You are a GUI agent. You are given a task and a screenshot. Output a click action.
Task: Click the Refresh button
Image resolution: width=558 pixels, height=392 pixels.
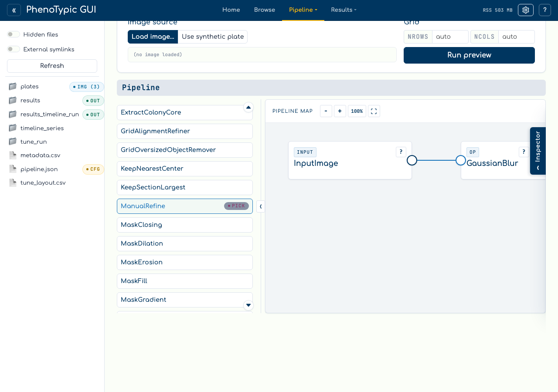click(52, 66)
